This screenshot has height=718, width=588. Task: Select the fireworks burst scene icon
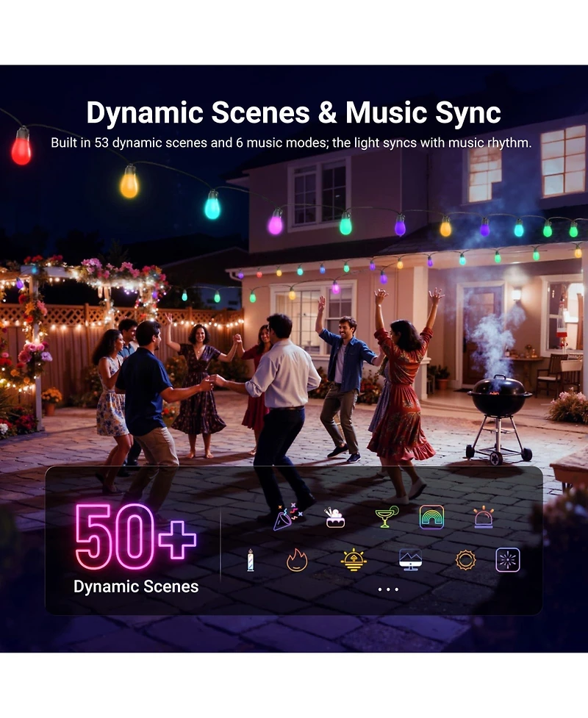pos(508,559)
